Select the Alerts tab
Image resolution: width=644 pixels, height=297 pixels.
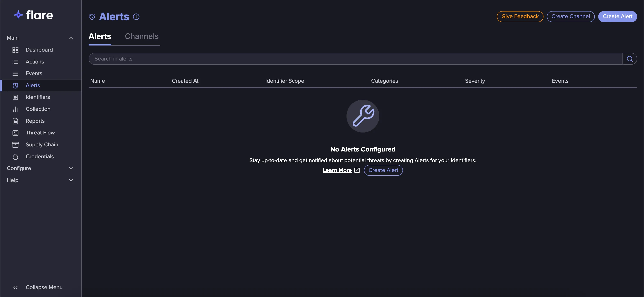pyautogui.click(x=100, y=36)
